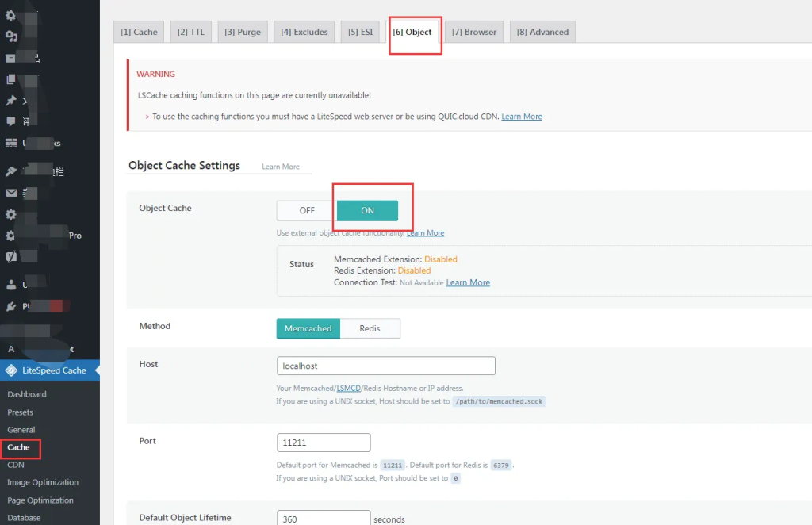Open Image Optimization submenu item
812x525 pixels.
coord(43,482)
